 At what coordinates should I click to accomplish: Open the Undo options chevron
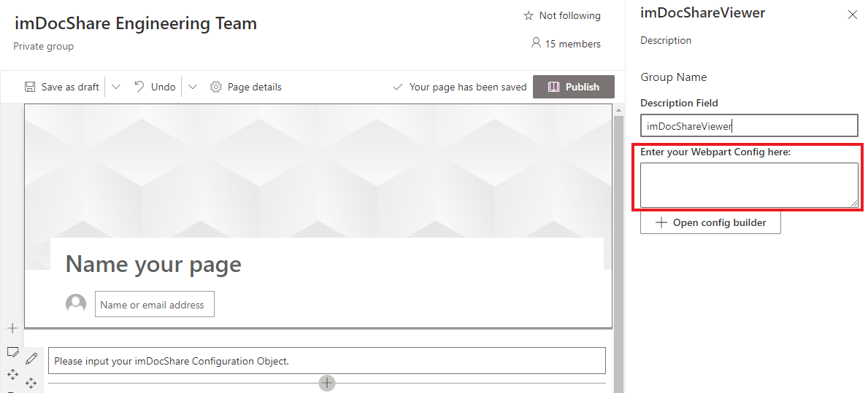click(x=192, y=87)
